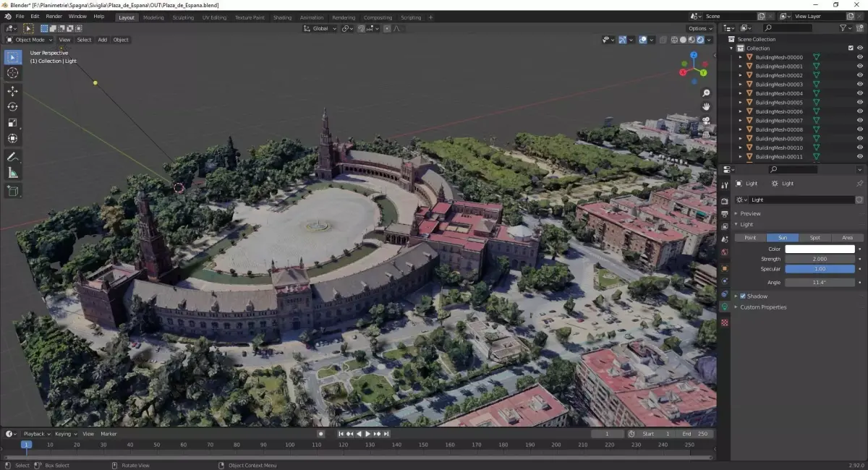Expand BuildingMesh-00005 in outliner
This screenshot has width=868, height=470.
[740, 103]
